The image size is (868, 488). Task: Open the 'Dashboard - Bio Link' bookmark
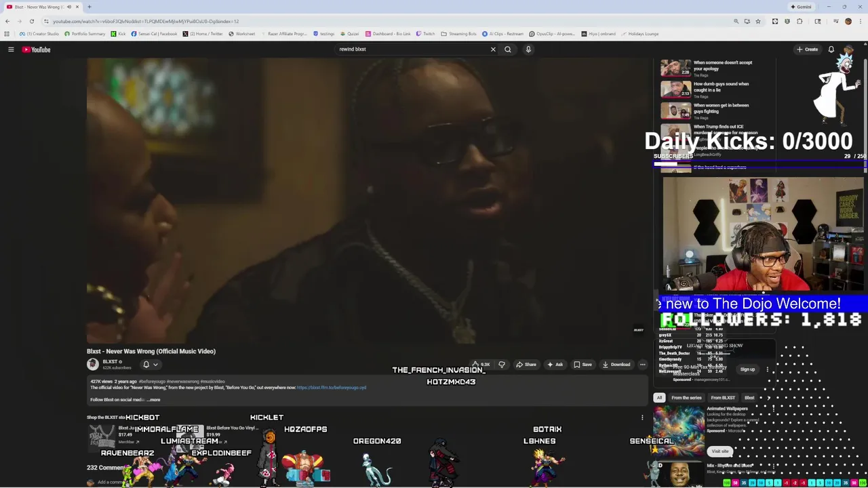pyautogui.click(x=388, y=34)
